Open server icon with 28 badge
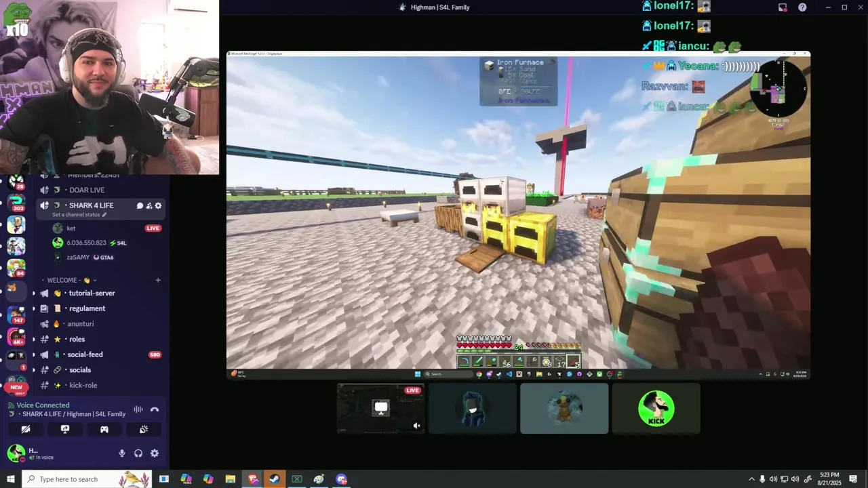Image resolution: width=868 pixels, height=488 pixels. point(16,182)
